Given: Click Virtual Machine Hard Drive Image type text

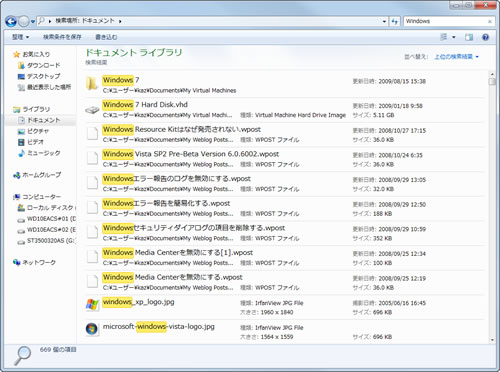Looking at the screenshot, I should (x=300, y=115).
